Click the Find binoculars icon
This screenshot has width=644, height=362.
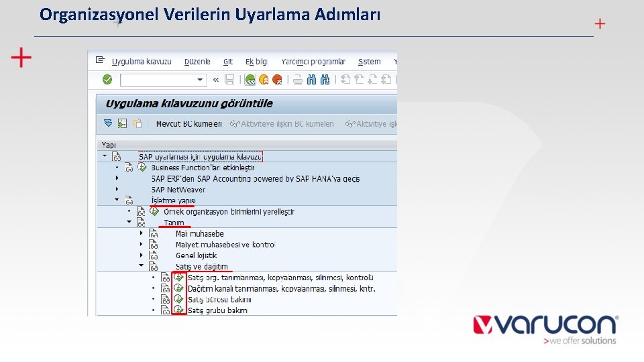coord(312,80)
